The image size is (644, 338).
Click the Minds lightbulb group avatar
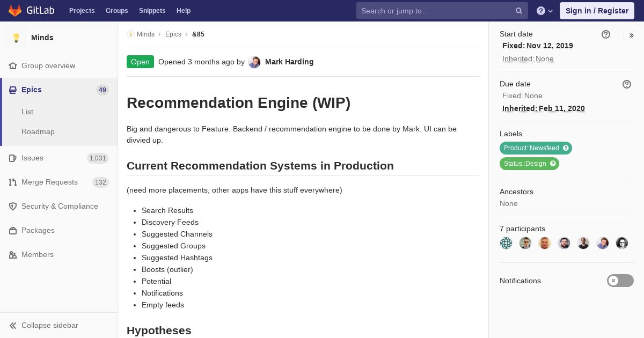[16, 38]
